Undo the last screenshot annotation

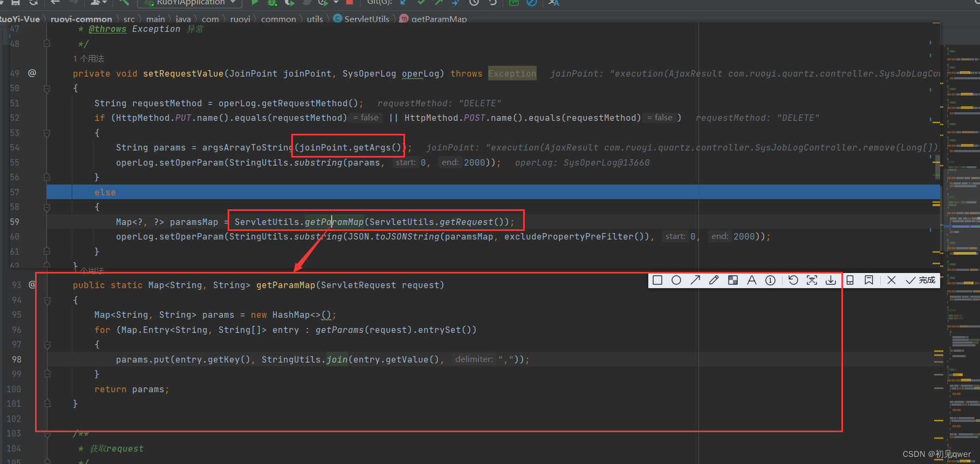coord(793,280)
